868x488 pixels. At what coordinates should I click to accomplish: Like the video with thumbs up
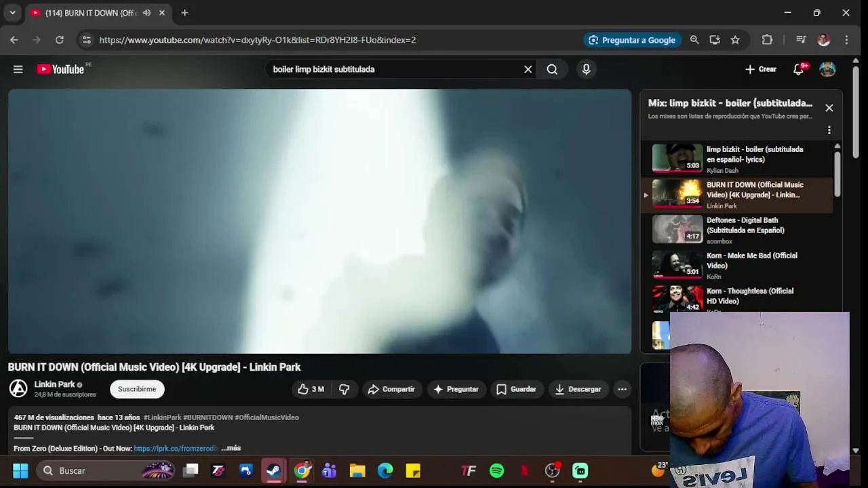[x=311, y=389]
